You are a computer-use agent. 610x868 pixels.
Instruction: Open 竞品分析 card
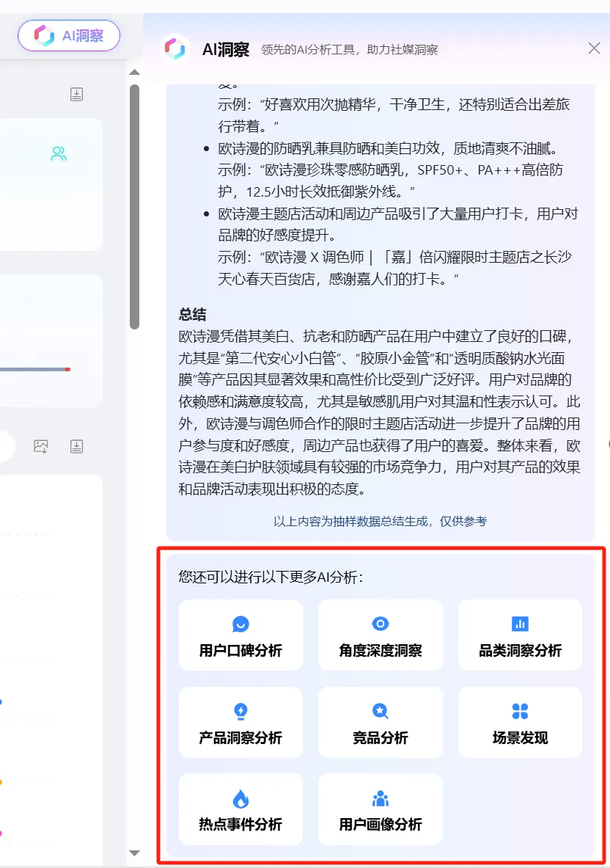381,722
